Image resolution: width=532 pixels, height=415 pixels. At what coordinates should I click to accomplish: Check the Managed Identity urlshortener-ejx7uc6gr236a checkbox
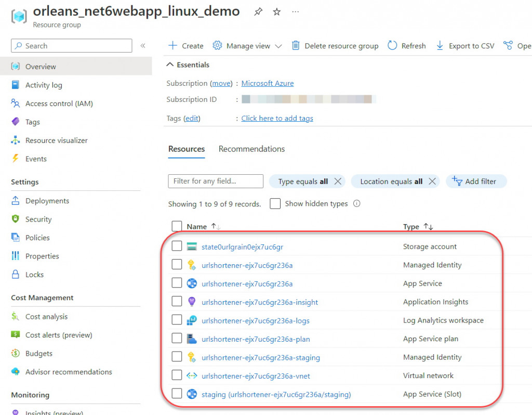pyautogui.click(x=177, y=264)
